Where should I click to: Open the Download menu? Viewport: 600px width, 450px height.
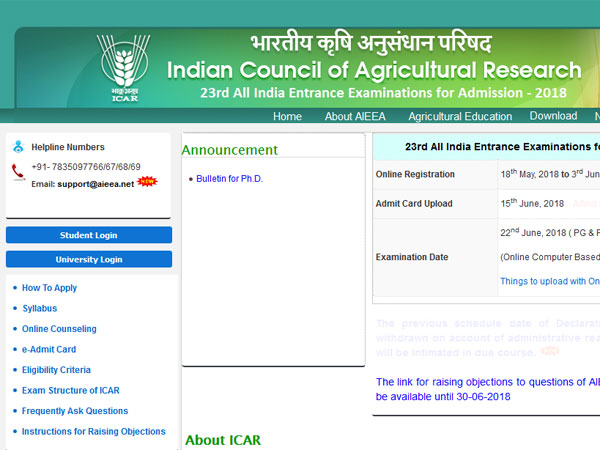(553, 116)
